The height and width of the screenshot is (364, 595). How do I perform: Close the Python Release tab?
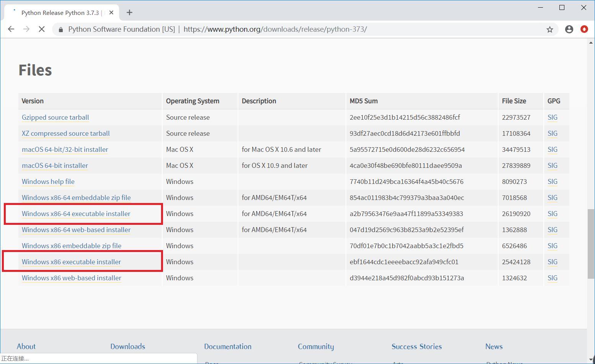111,13
